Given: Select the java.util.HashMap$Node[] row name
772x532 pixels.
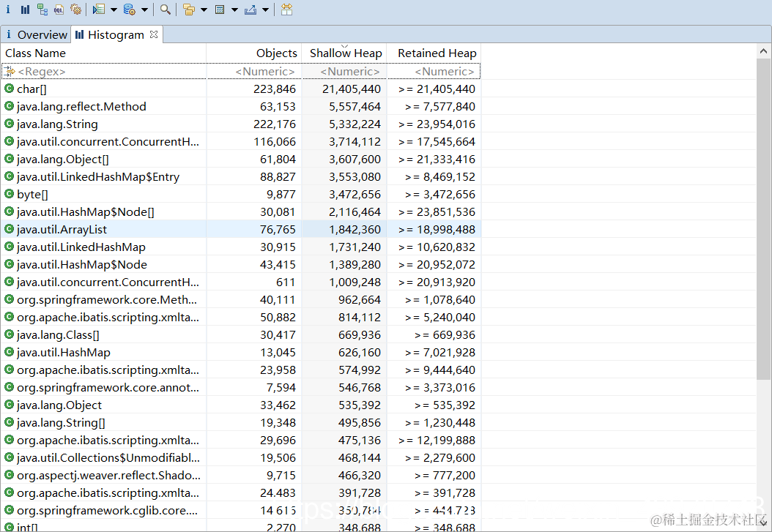Looking at the screenshot, I should pos(86,212).
